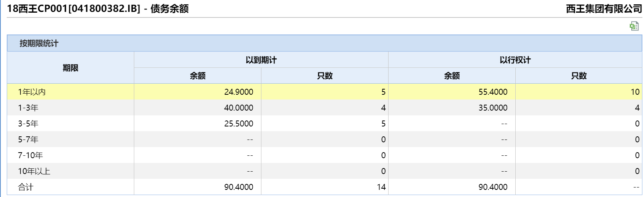Click the 24.9000 balance value

point(239,92)
